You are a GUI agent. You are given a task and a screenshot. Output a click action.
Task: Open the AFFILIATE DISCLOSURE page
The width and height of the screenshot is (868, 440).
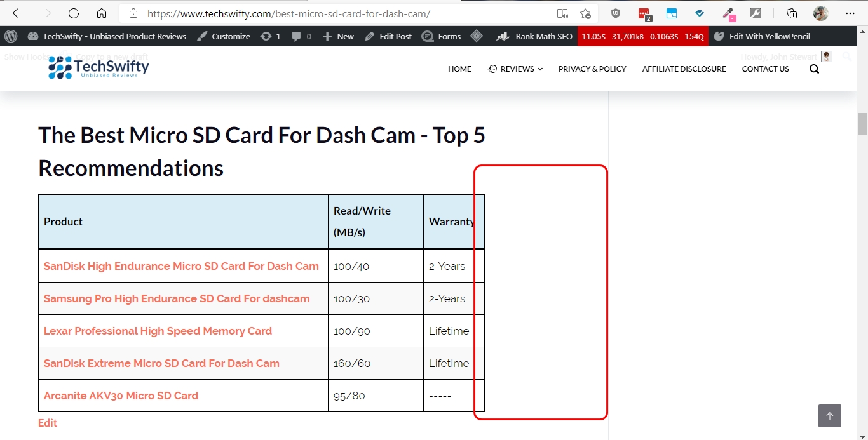pos(684,69)
